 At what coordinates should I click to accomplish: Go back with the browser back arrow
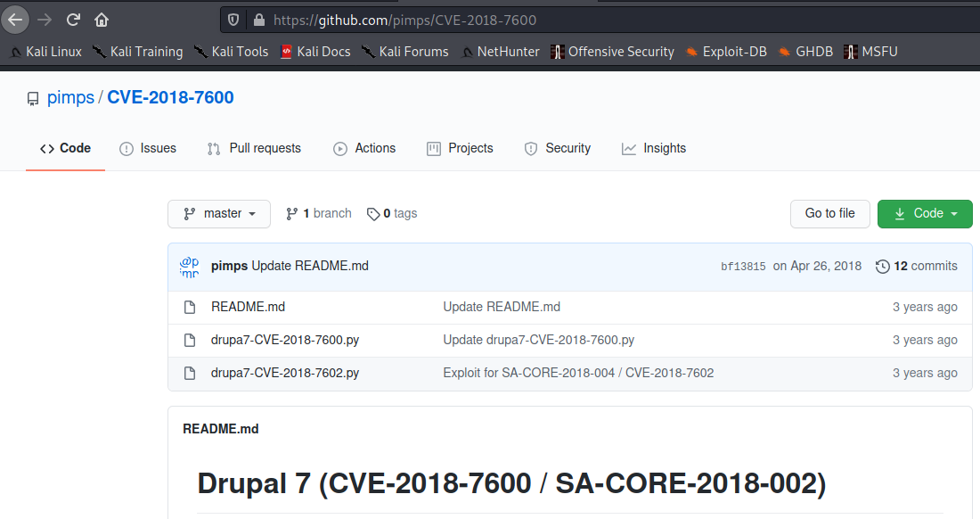pyautogui.click(x=15, y=20)
